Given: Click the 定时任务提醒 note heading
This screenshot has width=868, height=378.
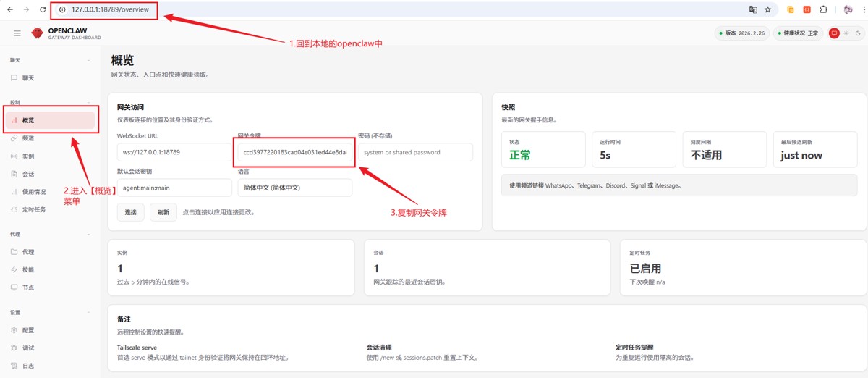Looking at the screenshot, I should coord(634,348).
